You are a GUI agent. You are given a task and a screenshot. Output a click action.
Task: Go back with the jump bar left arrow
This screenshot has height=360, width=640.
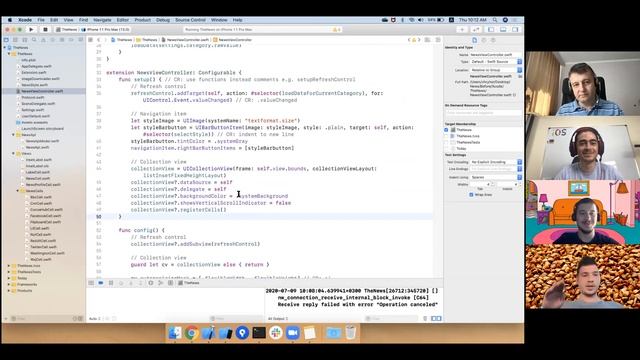tap(98, 40)
